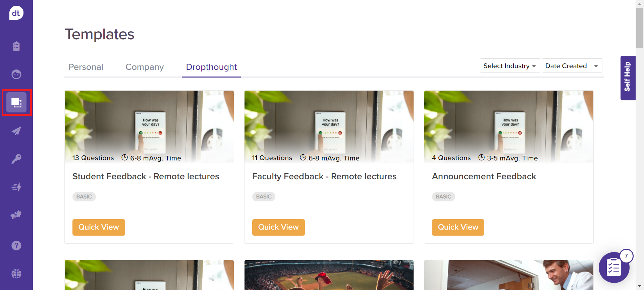Open the paper plane sidebar icon
Image resolution: width=644 pixels, height=290 pixels.
pyautogui.click(x=16, y=131)
